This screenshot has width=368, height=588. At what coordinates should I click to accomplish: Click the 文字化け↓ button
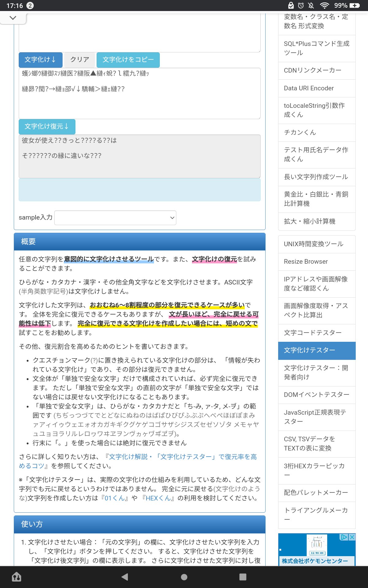(40, 60)
